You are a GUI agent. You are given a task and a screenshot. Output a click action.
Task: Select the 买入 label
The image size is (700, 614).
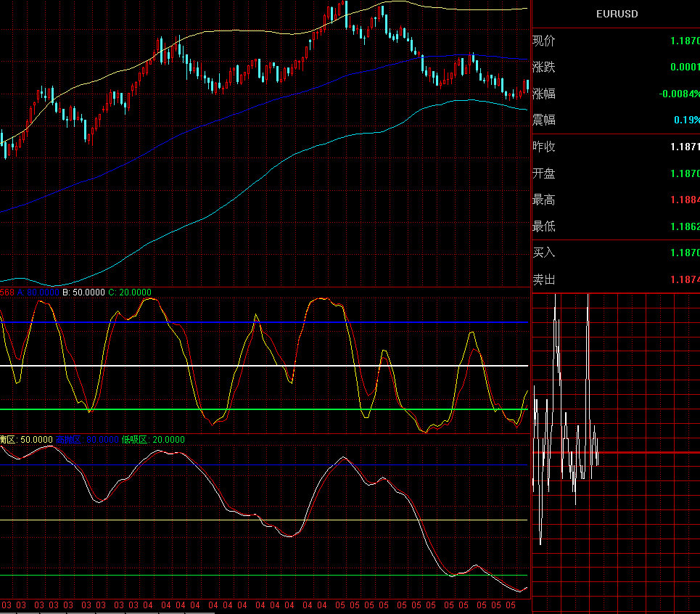[544, 253]
